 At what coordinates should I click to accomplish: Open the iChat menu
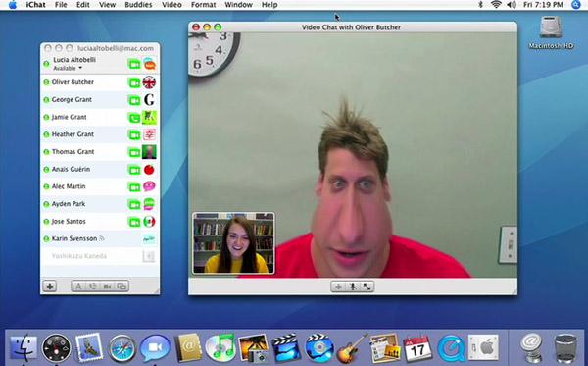coord(35,5)
